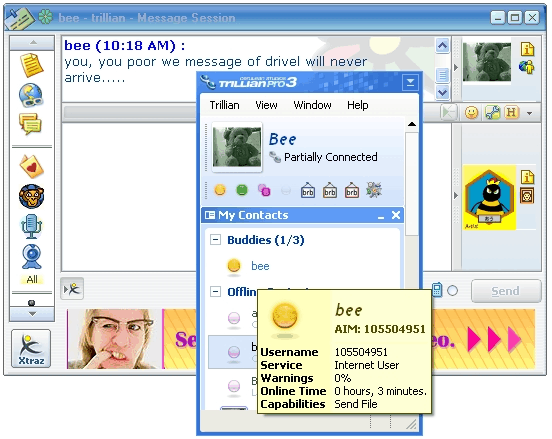Click the heart greeting card icon
The width and height of the screenshot is (552, 439).
tap(32, 167)
